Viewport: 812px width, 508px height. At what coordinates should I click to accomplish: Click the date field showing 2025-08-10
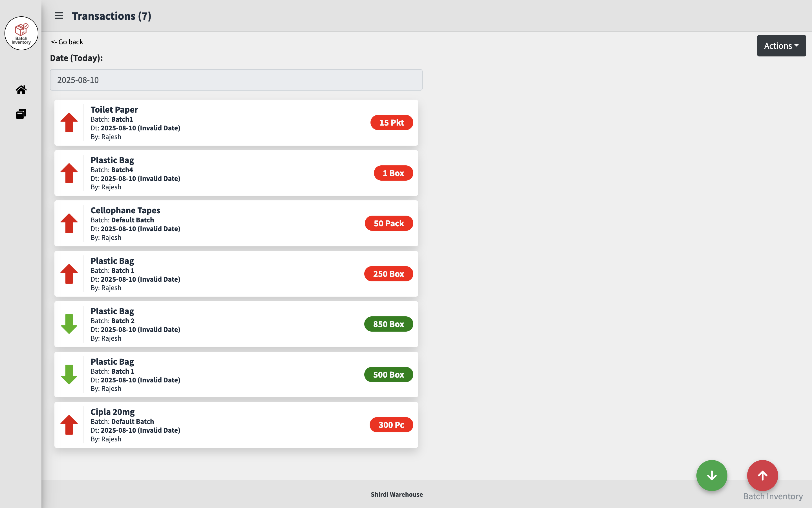pos(236,80)
